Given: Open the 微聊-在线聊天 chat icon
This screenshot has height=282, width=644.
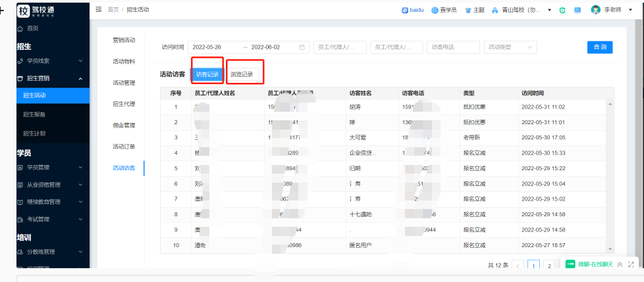Looking at the screenshot, I should (570, 264).
